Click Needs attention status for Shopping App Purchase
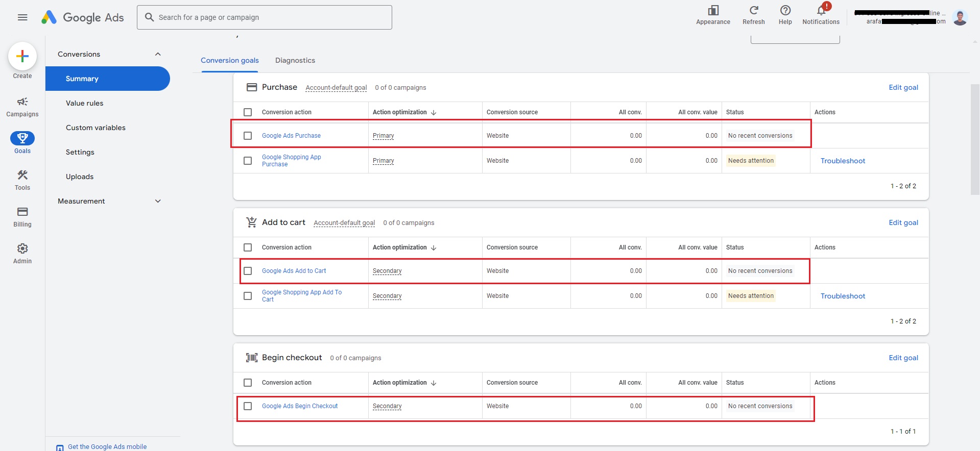Viewport: 980px width, 451px height. pos(751,161)
